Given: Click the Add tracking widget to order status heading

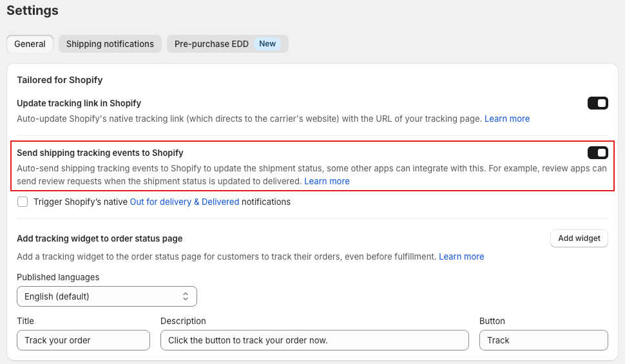Looking at the screenshot, I should click(100, 238).
